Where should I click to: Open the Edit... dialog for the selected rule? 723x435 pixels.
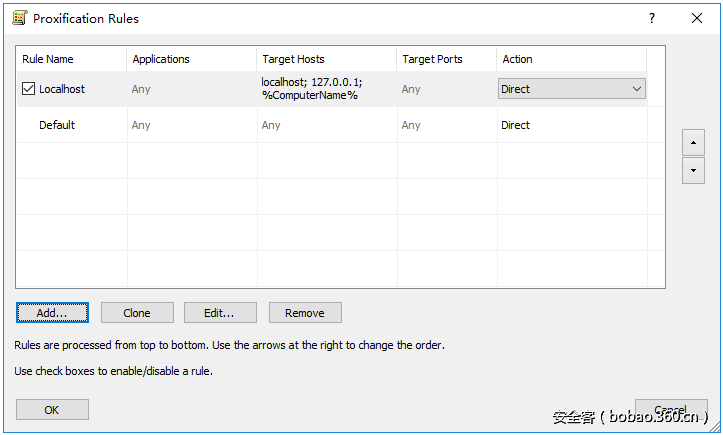click(x=220, y=313)
